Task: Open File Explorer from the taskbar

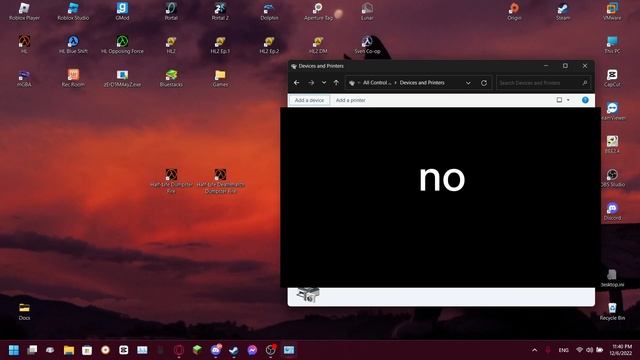Action: click(69, 350)
